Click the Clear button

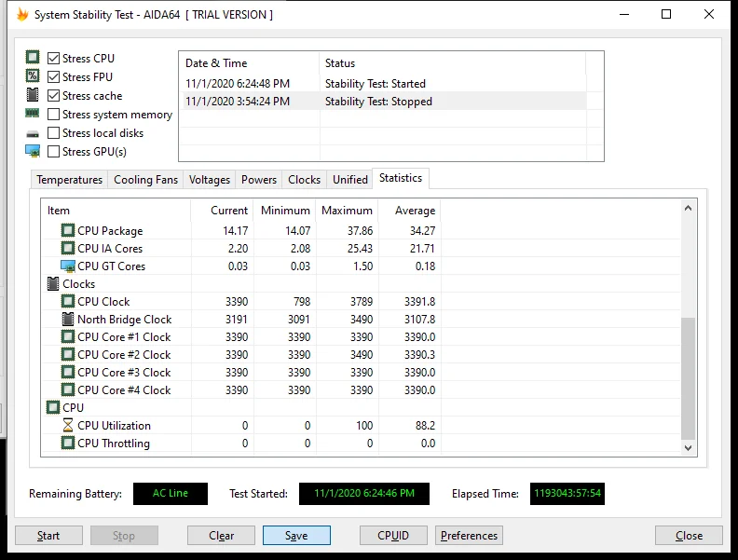coord(221,536)
